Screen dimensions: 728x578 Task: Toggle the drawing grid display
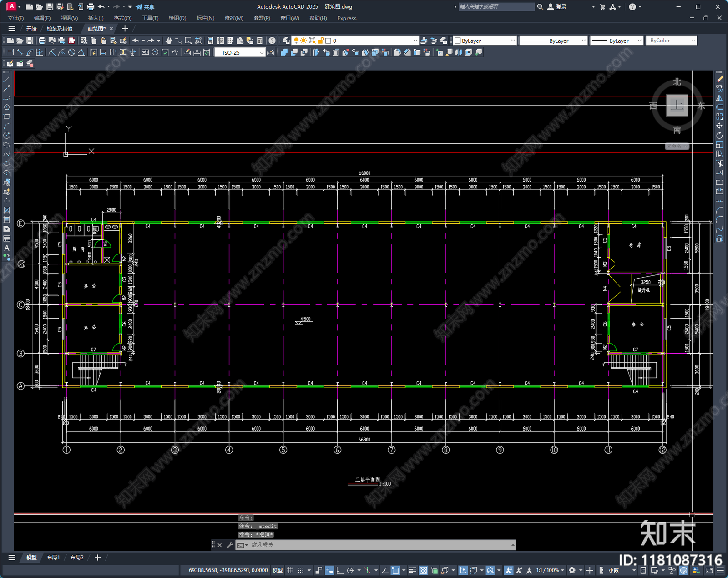290,570
